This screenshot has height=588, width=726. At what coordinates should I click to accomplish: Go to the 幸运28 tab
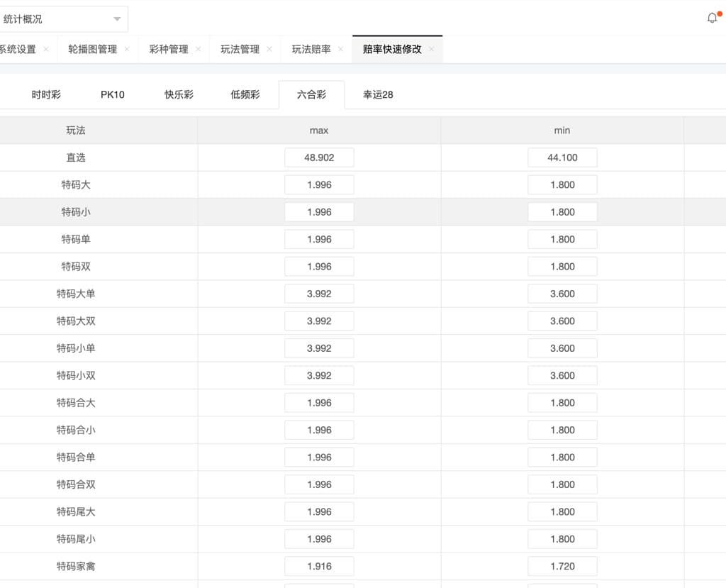tap(378, 94)
